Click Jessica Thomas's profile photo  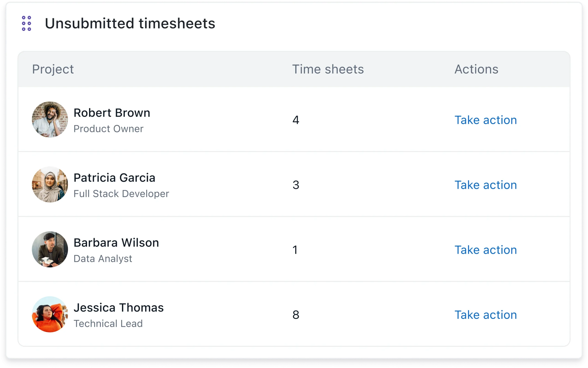click(x=50, y=314)
